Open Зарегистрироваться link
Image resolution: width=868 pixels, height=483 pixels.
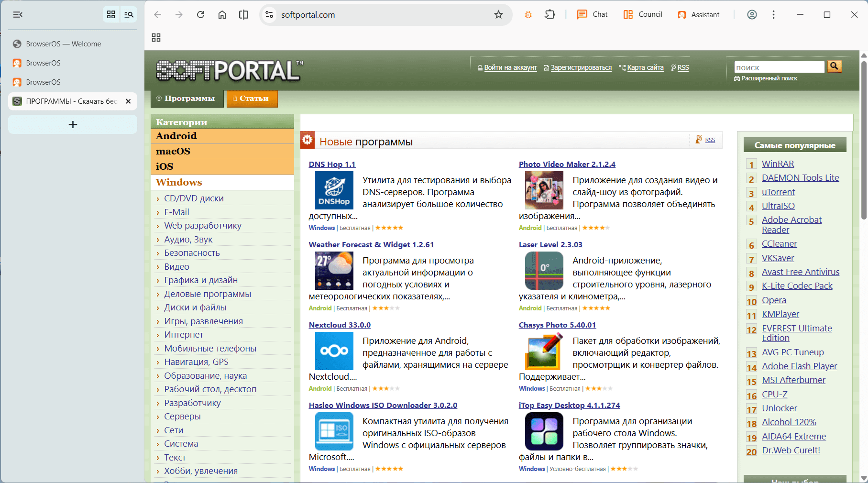[x=581, y=68]
